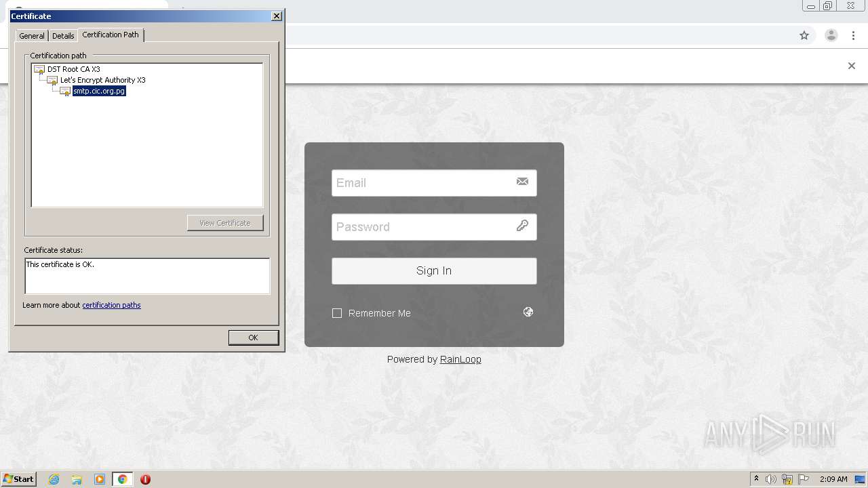Click the Let's Encrypt Authority X3 certificate icon

(52, 80)
